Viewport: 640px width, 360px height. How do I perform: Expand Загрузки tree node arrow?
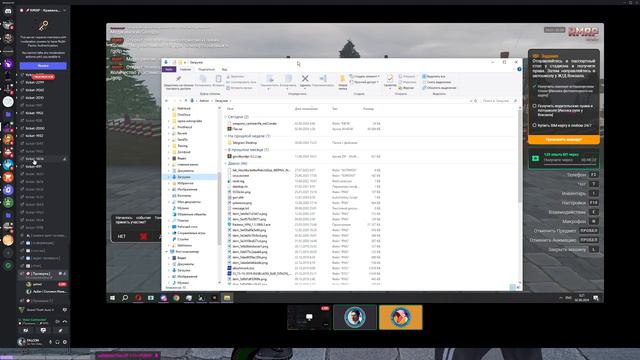[x=169, y=177]
